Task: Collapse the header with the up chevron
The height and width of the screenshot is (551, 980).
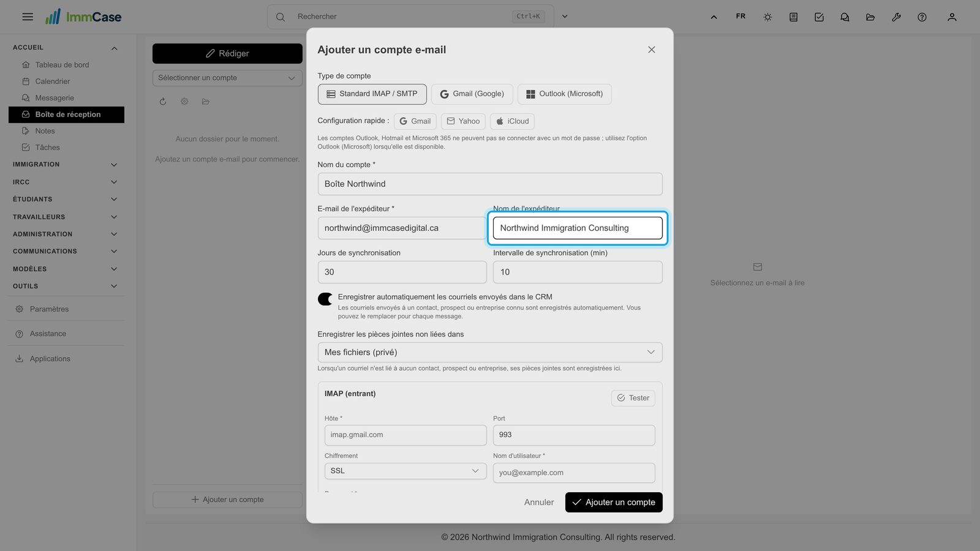Action: (714, 17)
